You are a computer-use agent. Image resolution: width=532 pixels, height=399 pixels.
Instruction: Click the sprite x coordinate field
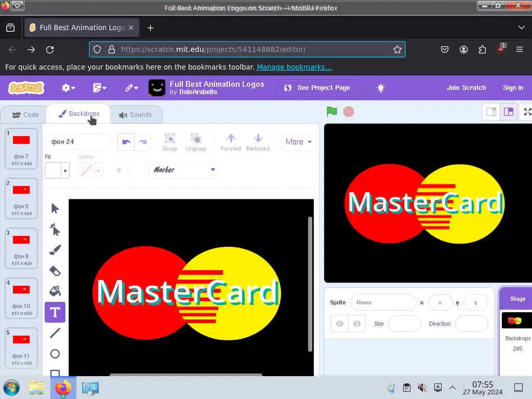440,302
